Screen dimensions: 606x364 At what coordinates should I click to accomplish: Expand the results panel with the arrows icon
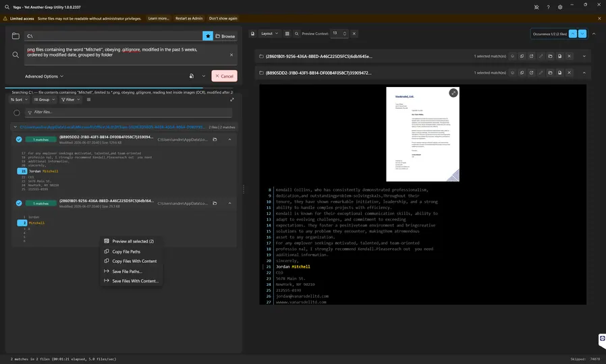click(232, 100)
